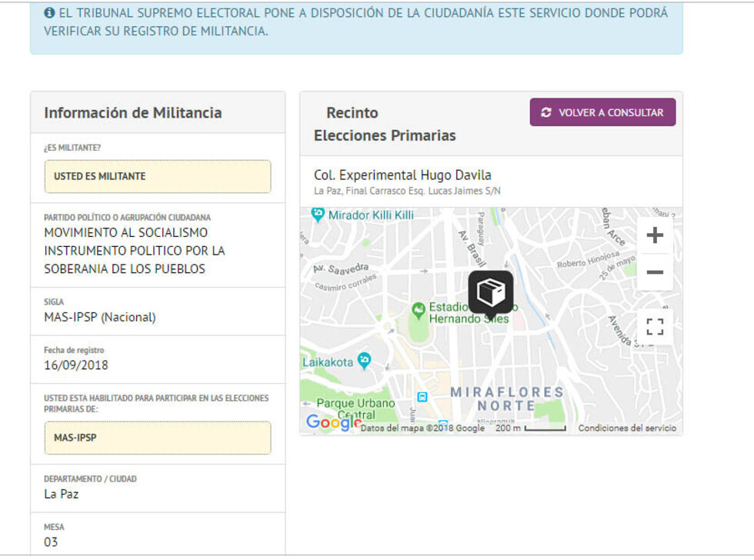Image resolution: width=754 pixels, height=560 pixels.
Task: Click the Recinto Elecciones Primarias heading
Action: tap(385, 124)
